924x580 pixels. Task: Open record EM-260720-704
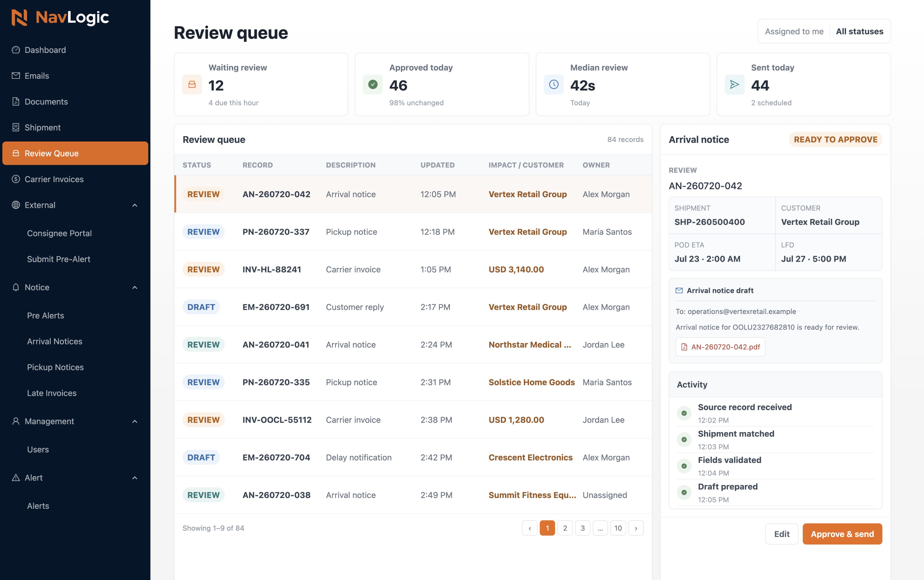tap(413, 457)
